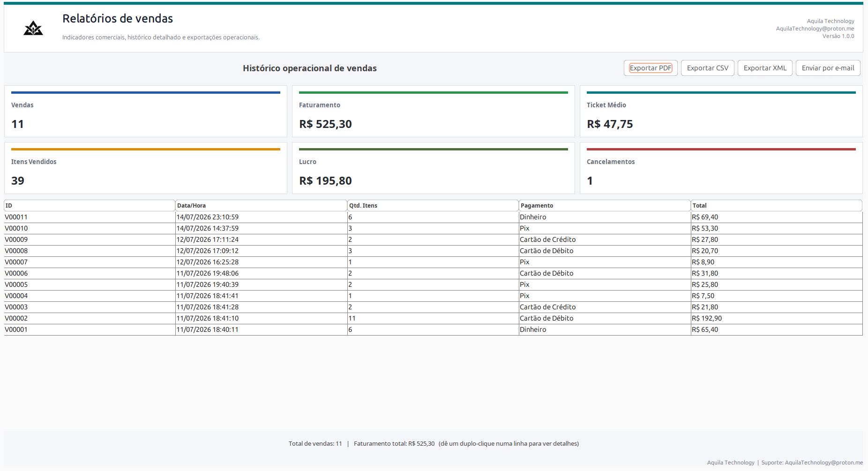Click the Lucro R$ 195,80 card
This screenshot has height=471, width=868.
[x=434, y=168]
